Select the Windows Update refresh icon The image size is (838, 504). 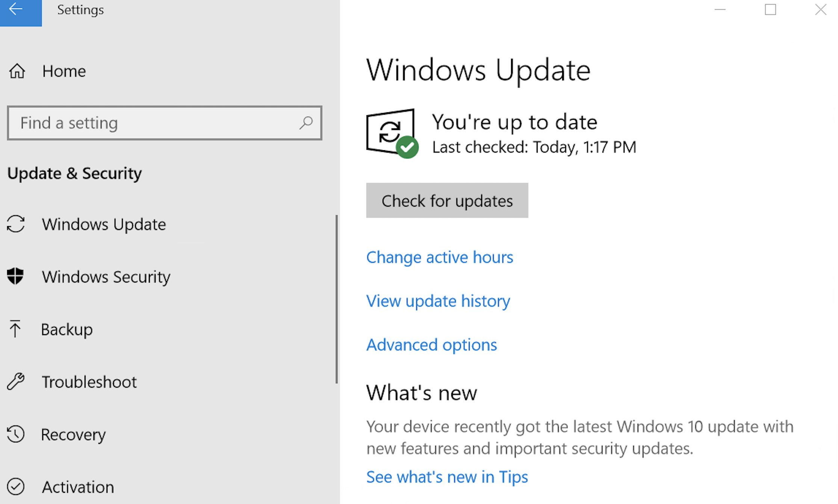(x=16, y=224)
